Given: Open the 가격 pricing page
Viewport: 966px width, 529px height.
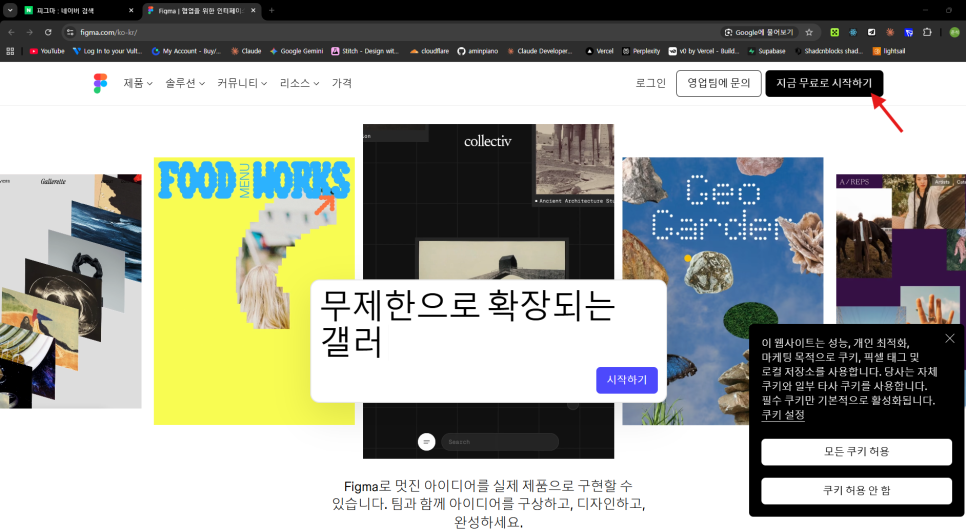Looking at the screenshot, I should (342, 83).
